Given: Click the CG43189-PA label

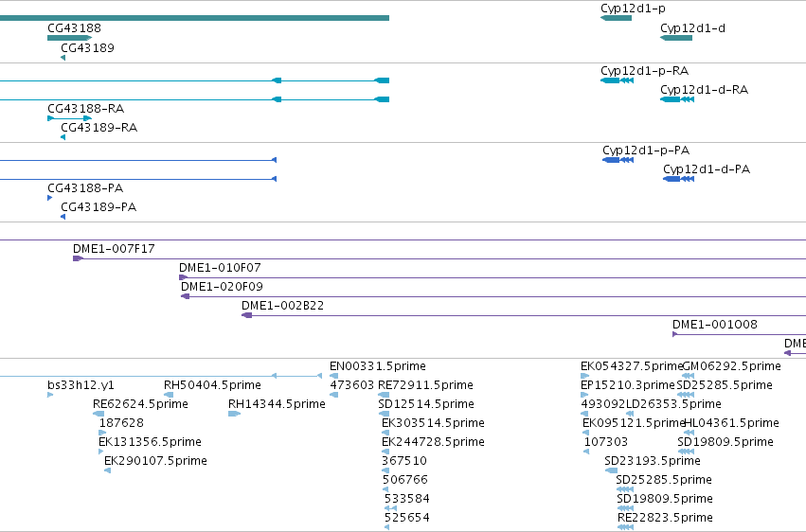Looking at the screenshot, I should coord(99,207).
